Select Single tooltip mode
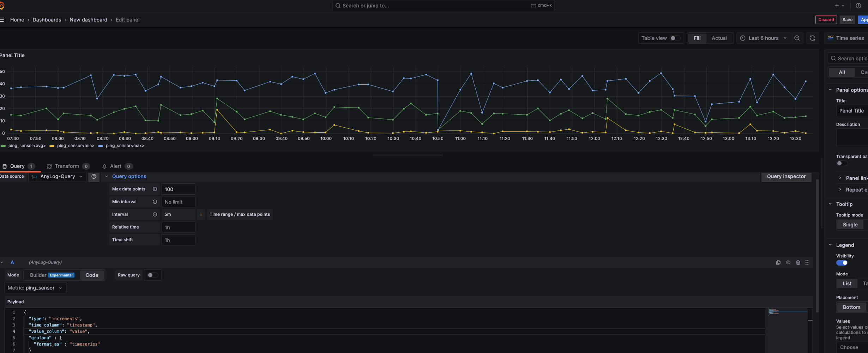868x353 pixels. 850,225
